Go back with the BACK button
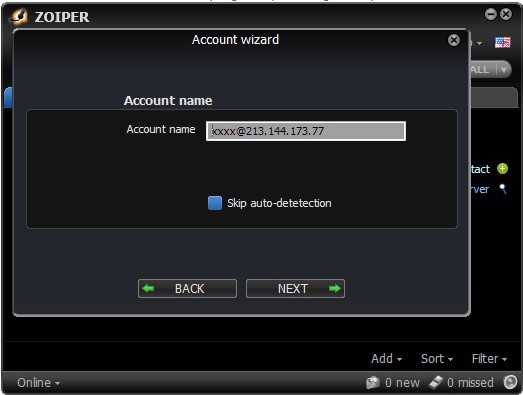 click(187, 289)
